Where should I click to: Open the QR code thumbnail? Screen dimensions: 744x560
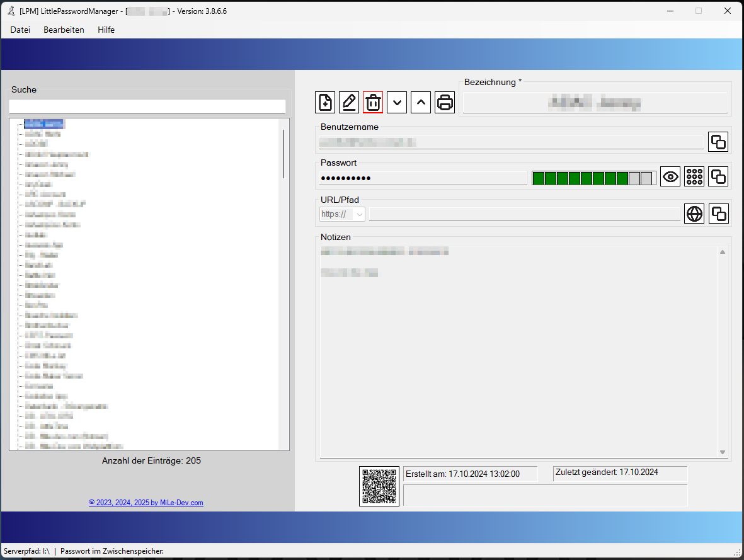379,486
